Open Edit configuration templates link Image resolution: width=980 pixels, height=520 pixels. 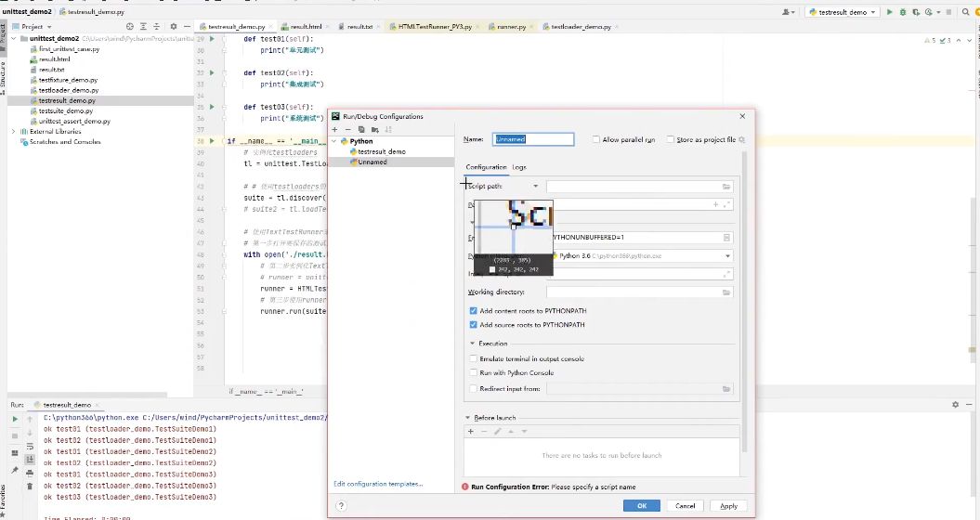point(378,484)
